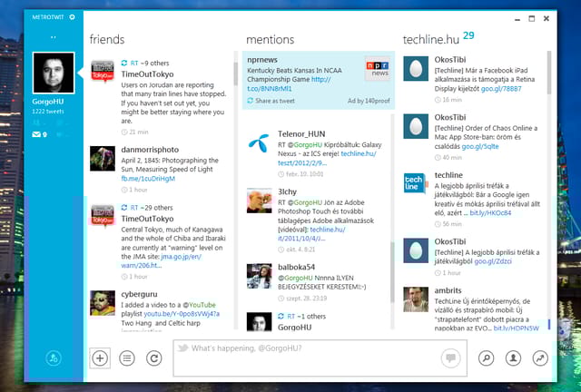Viewport: 581px width, 392px height.
Task: Click the techline.hu column header
Action: click(431, 40)
